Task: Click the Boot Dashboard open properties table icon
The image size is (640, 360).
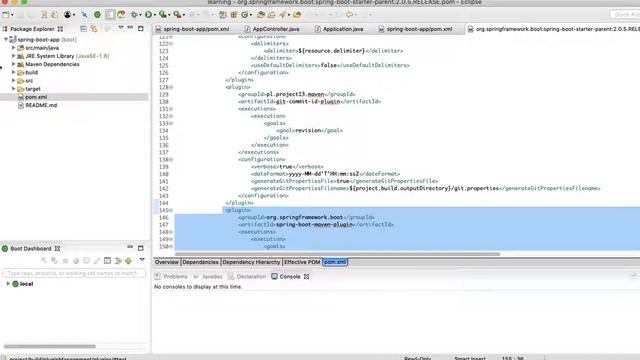Action: point(107,260)
